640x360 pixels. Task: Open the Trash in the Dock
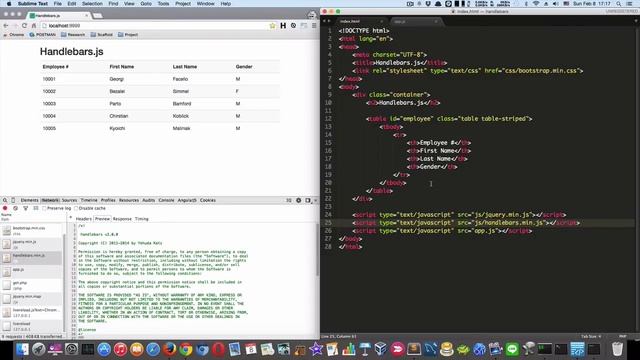click(x=618, y=349)
